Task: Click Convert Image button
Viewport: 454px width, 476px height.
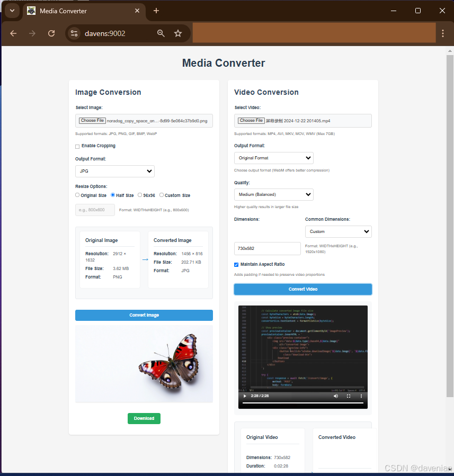Action: coord(144,315)
